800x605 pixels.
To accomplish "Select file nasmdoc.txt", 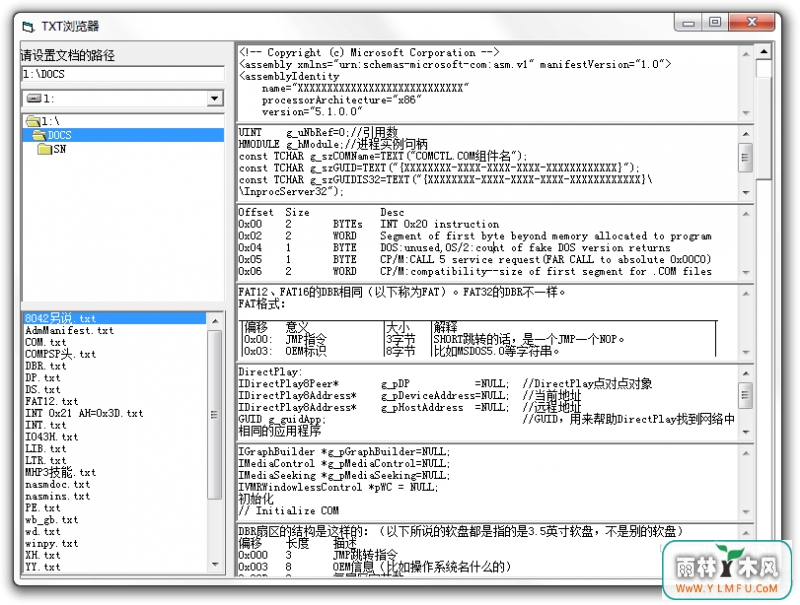I will tap(57, 484).
